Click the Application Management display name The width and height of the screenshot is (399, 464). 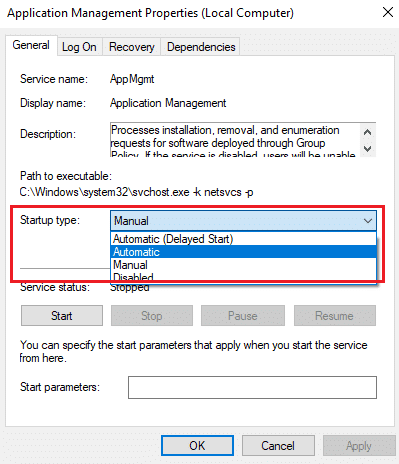coord(168,103)
